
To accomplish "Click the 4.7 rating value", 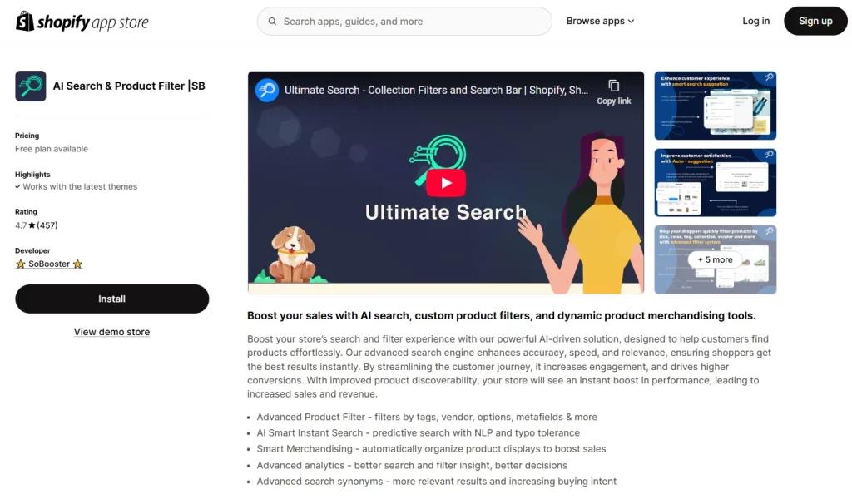I will coord(21,225).
